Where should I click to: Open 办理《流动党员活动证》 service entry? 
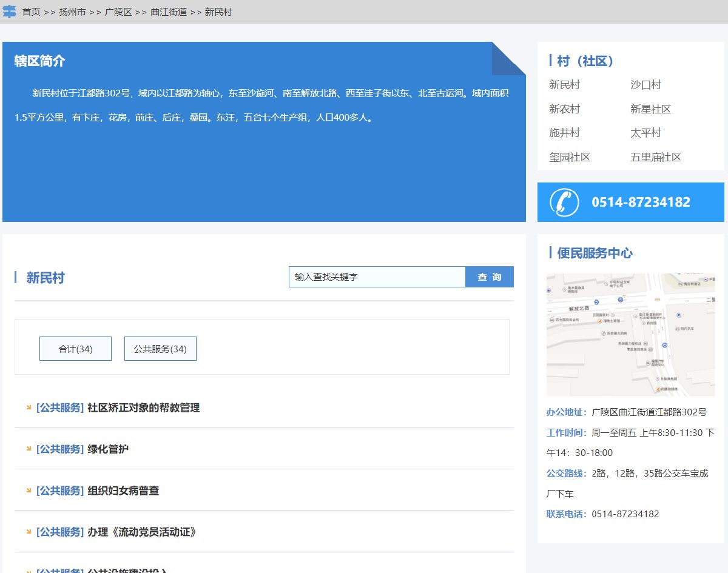(x=142, y=532)
